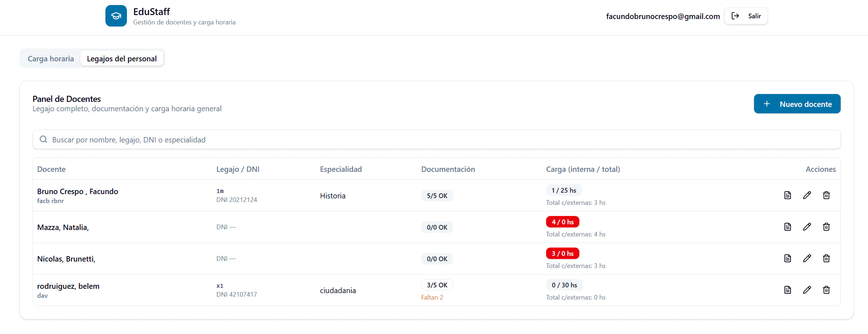Click the EduStaff app title
Image resolution: width=868 pixels, height=334 pixels.
coord(151,11)
